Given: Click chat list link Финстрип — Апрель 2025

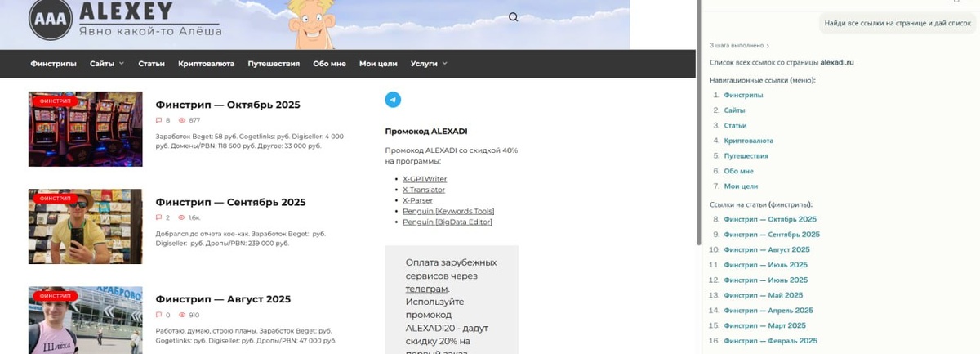Looking at the screenshot, I should (768, 311).
